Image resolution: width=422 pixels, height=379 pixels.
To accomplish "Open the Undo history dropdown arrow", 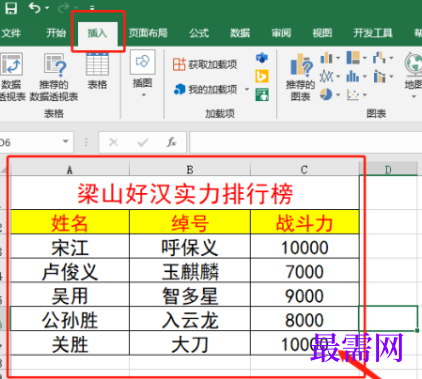I will click(47, 8).
